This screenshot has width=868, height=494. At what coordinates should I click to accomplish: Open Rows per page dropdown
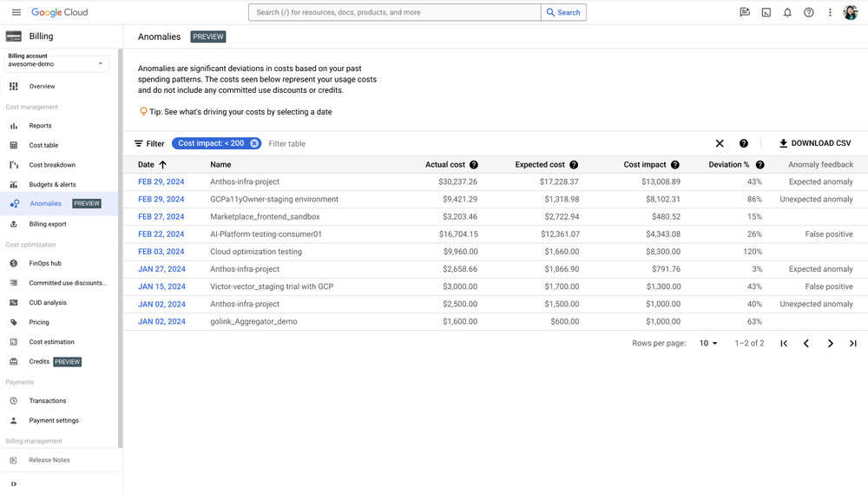tap(708, 344)
